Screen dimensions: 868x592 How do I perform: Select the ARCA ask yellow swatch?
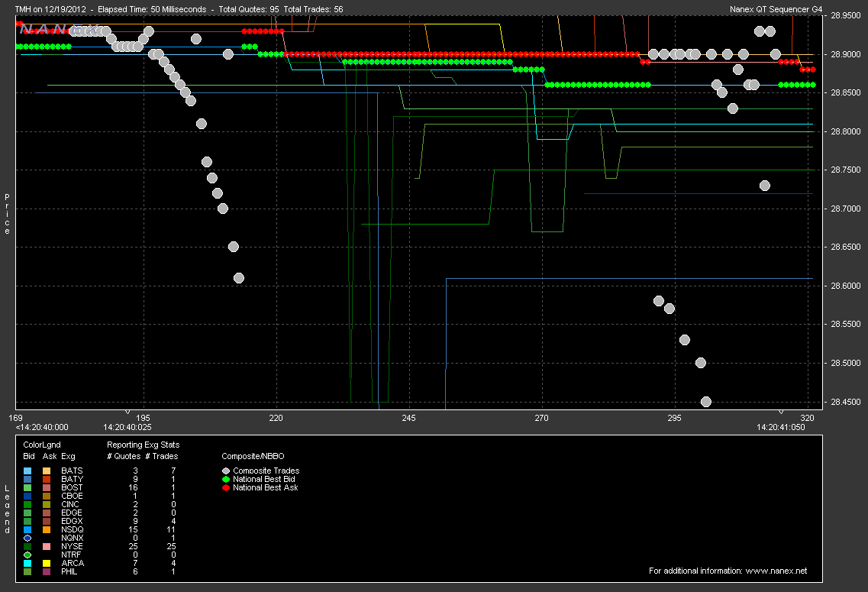tap(47, 563)
